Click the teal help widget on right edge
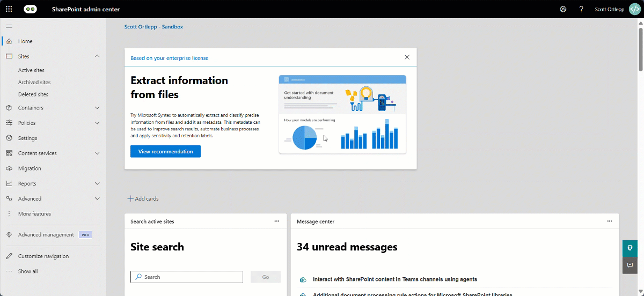Image resolution: width=644 pixels, height=296 pixels. 630,249
